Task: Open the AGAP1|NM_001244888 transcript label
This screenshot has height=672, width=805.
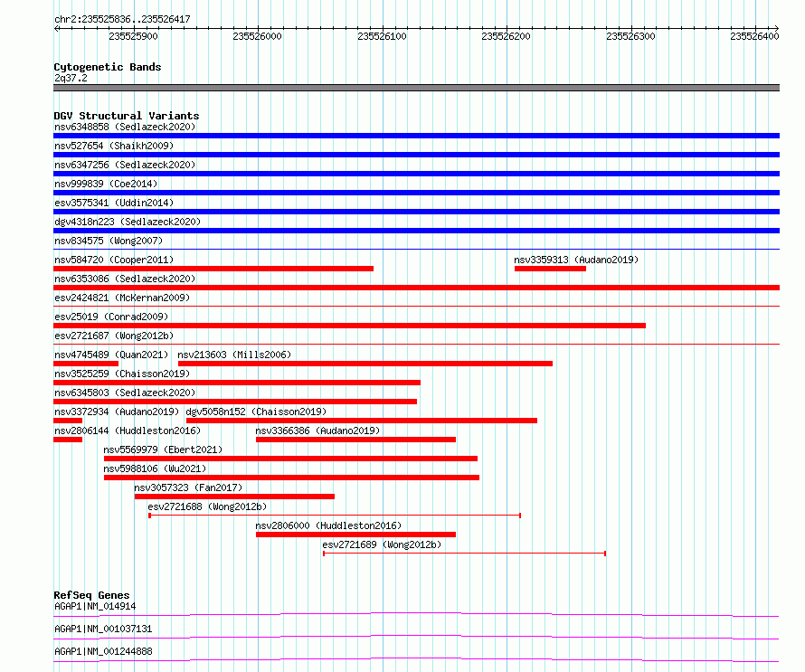Action: tap(103, 651)
